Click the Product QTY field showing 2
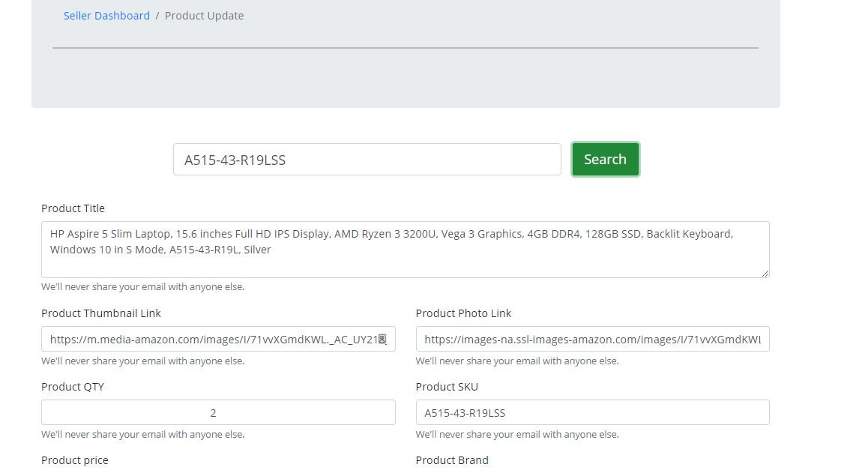Image resolution: width=868 pixels, height=473 pixels. [218, 412]
